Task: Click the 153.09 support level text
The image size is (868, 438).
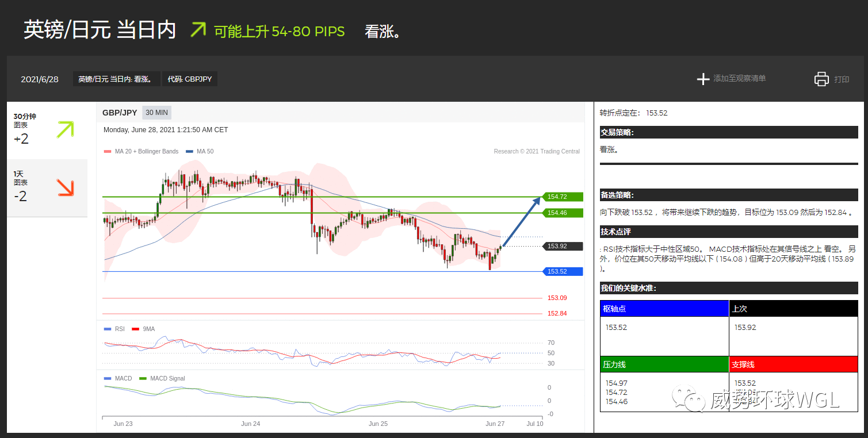Action: click(557, 298)
